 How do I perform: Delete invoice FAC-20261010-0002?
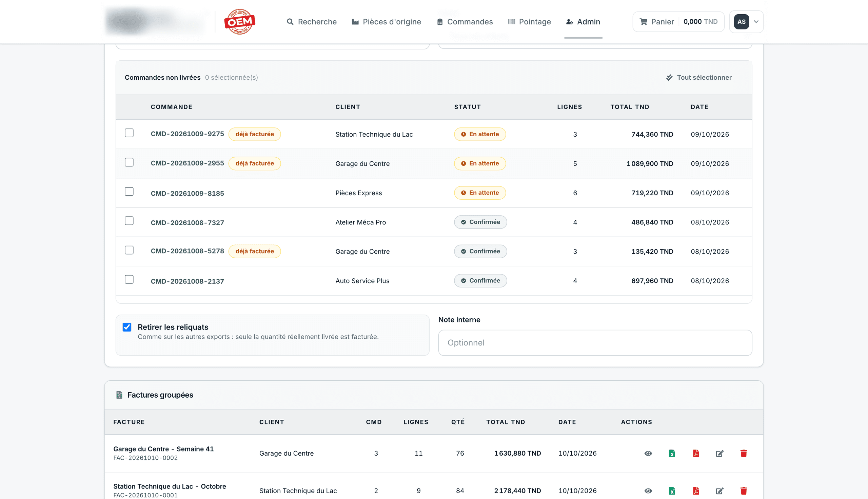tap(744, 454)
